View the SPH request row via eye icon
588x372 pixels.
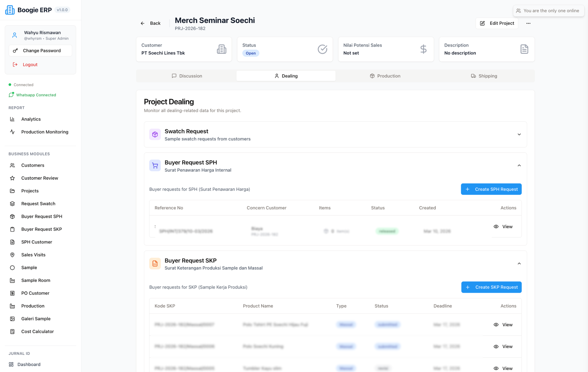496,227
